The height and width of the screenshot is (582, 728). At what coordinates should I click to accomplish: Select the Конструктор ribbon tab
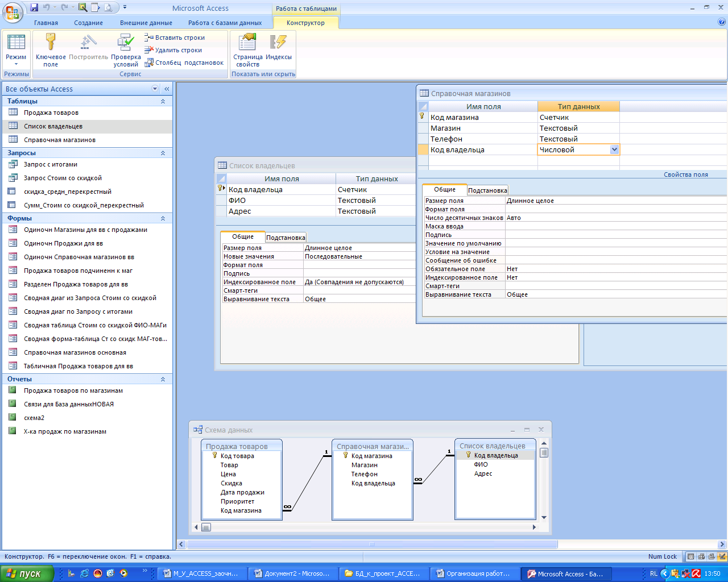tap(306, 23)
